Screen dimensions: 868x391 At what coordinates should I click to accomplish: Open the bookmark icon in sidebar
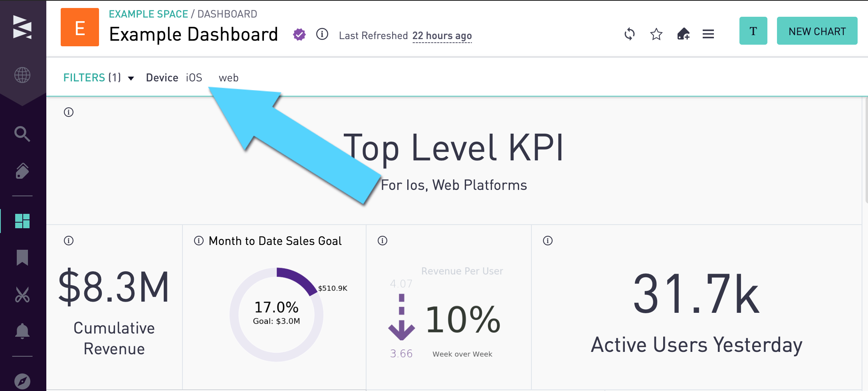tap(22, 258)
